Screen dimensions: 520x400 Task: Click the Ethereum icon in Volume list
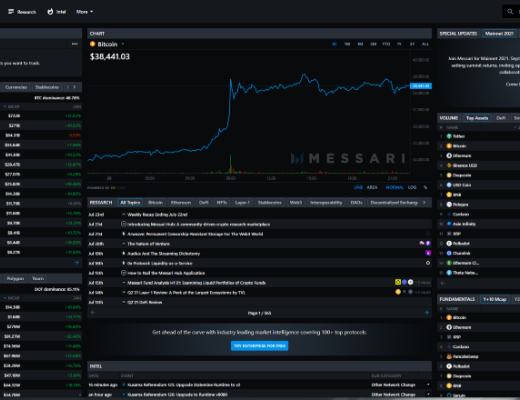pyautogui.click(x=449, y=156)
